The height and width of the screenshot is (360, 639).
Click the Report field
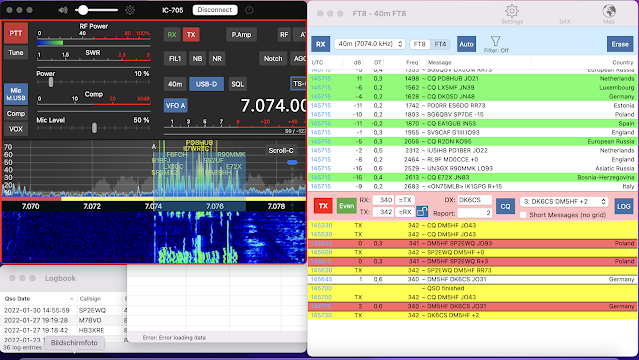click(475, 213)
